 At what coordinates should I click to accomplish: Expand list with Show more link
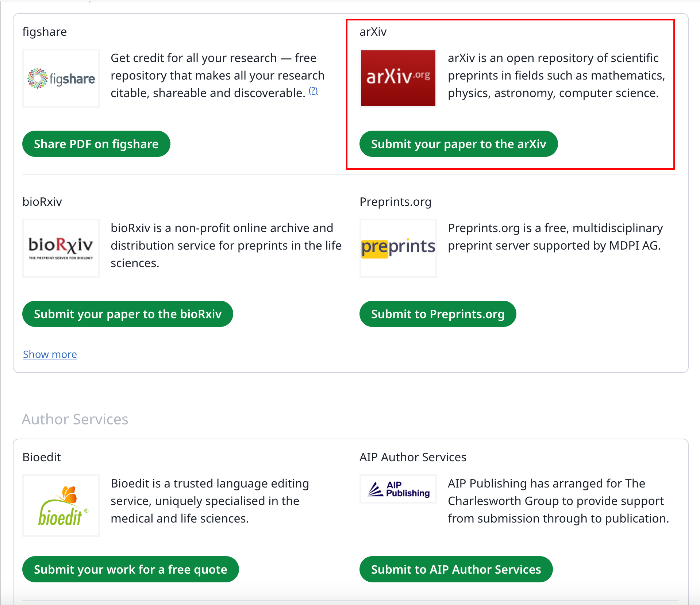[50, 354]
